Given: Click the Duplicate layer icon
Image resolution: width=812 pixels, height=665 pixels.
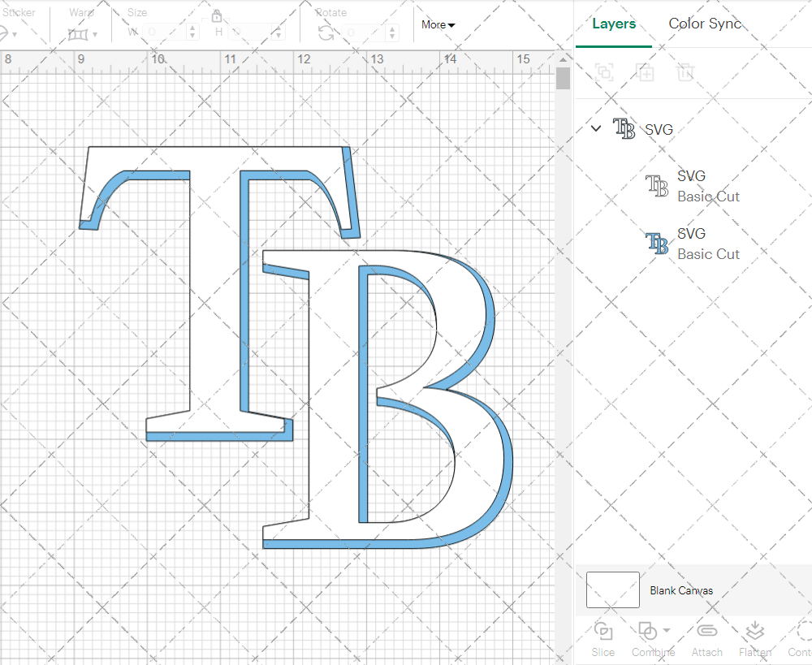Looking at the screenshot, I should coord(645,72).
